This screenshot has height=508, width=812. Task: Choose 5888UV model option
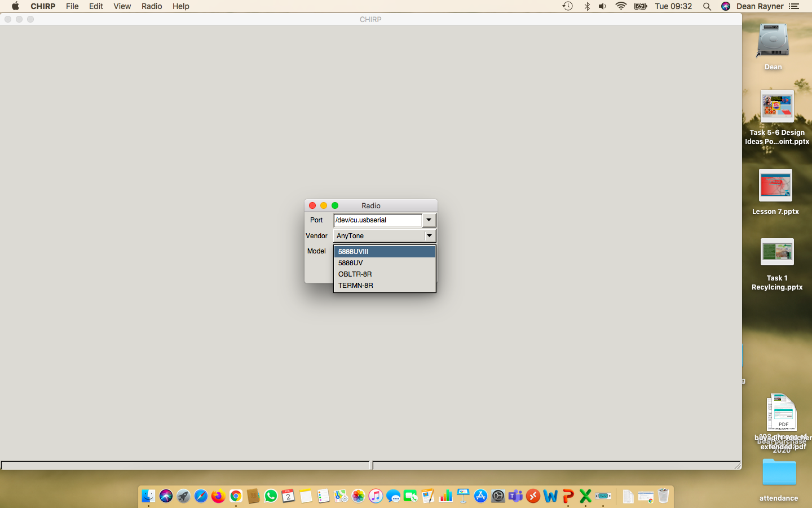(385, 263)
